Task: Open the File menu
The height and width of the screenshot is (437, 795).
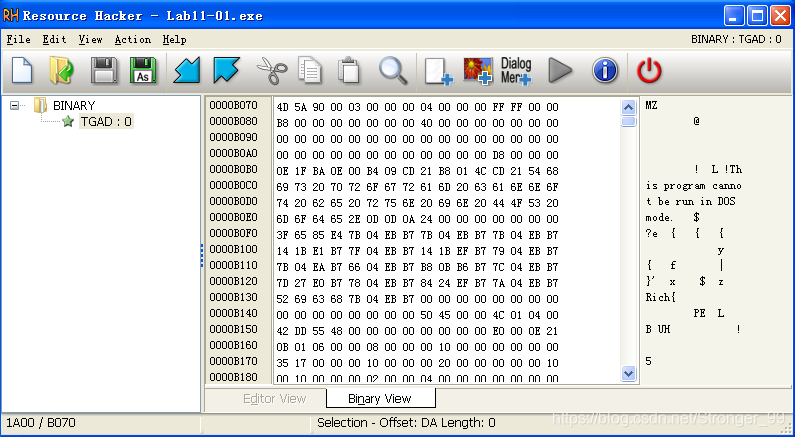Action: coord(18,39)
